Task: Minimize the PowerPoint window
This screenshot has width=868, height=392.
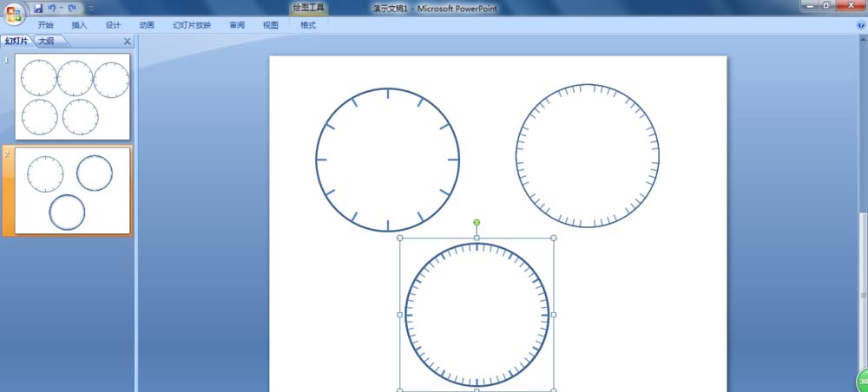Action: 811,5
